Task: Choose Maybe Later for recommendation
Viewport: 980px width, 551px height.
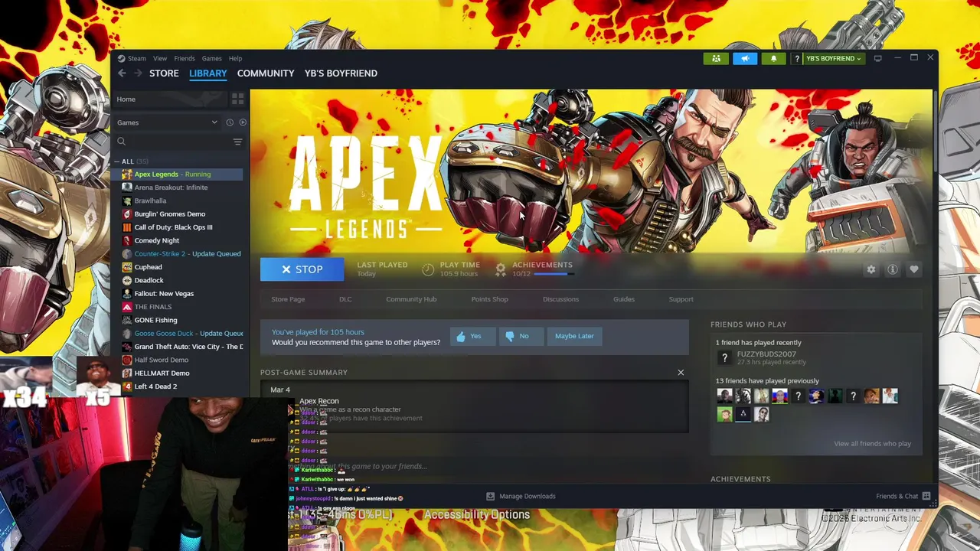Action: 574,336
